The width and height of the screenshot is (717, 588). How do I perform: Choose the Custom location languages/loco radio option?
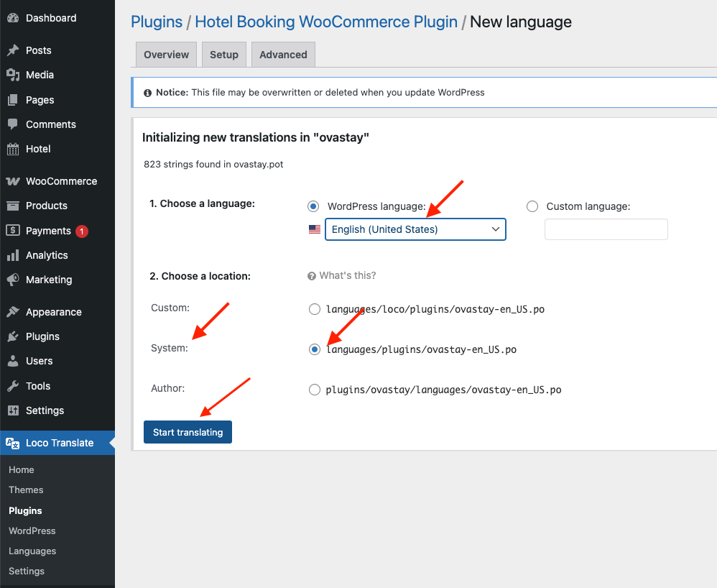click(x=314, y=309)
